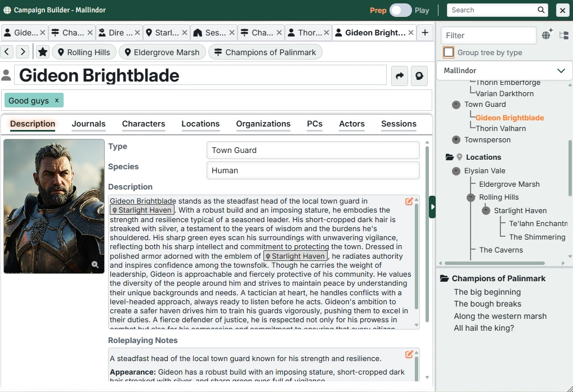Check the Group tree by type box

click(449, 52)
